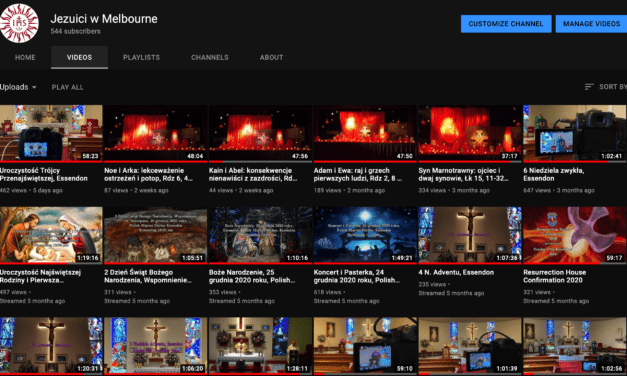This screenshot has width=627, height=376.
Task: Select the Videos tab
Action: pyautogui.click(x=79, y=57)
